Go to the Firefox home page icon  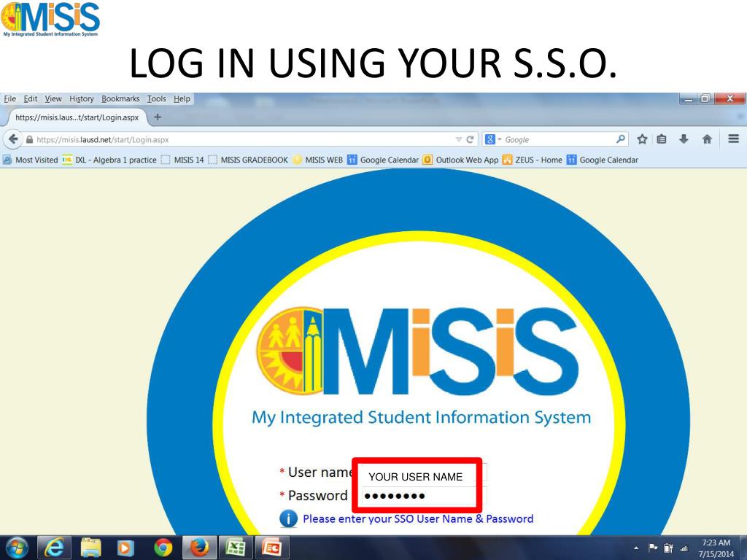(x=707, y=139)
